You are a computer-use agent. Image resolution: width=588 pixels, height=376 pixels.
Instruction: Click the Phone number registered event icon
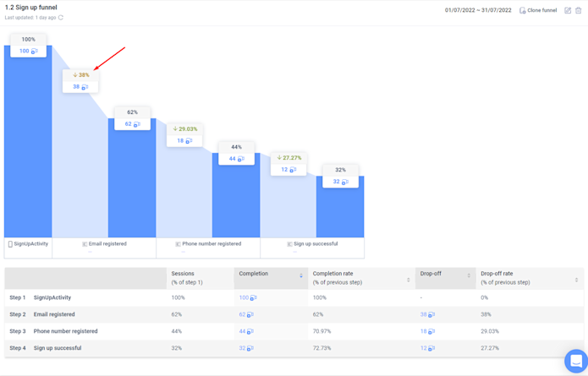(x=179, y=244)
